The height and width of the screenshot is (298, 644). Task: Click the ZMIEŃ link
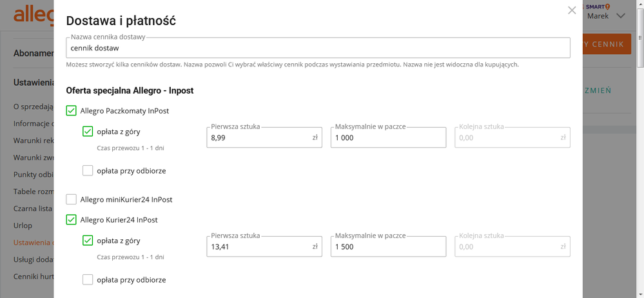598,91
